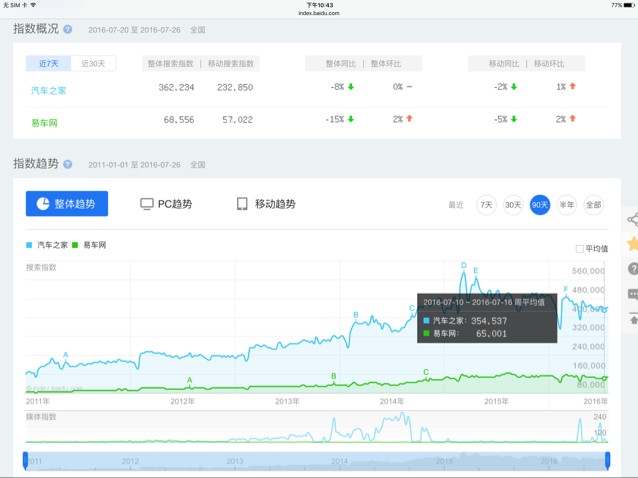Viewport: 638px width, 478px height.
Task: Toggle 易车网 green legend series
Action: tap(90, 244)
